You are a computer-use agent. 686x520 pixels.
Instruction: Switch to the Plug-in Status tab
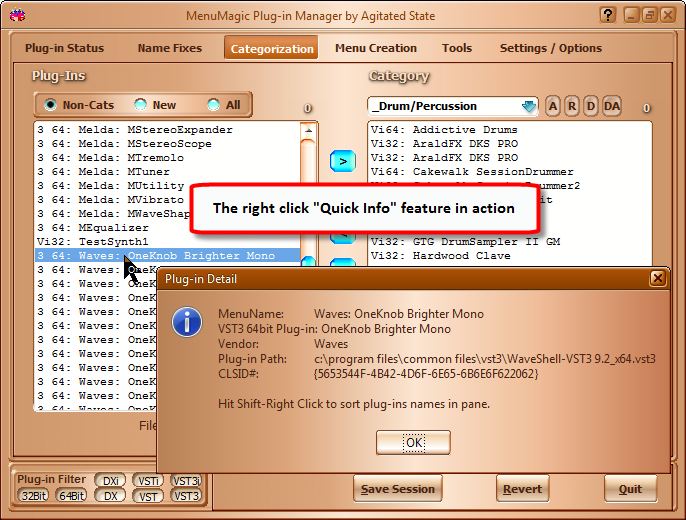click(64, 48)
